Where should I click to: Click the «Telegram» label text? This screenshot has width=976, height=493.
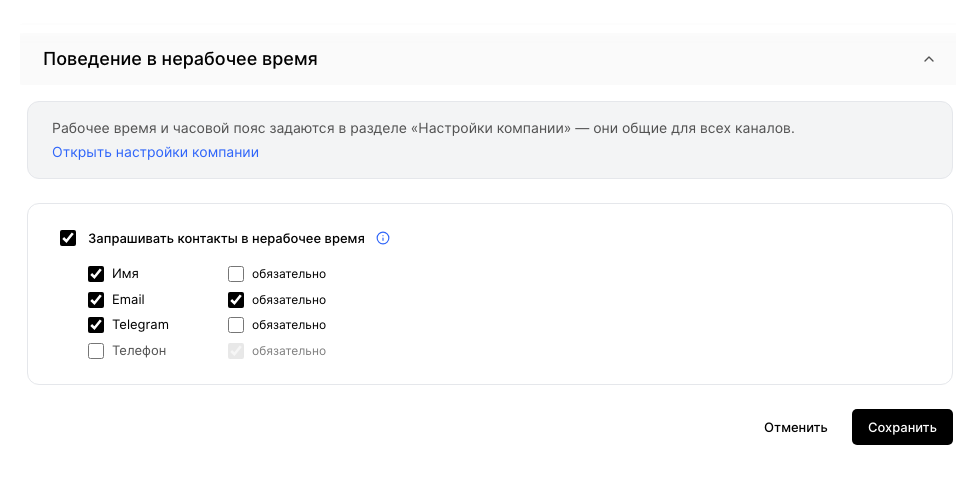coord(140,325)
